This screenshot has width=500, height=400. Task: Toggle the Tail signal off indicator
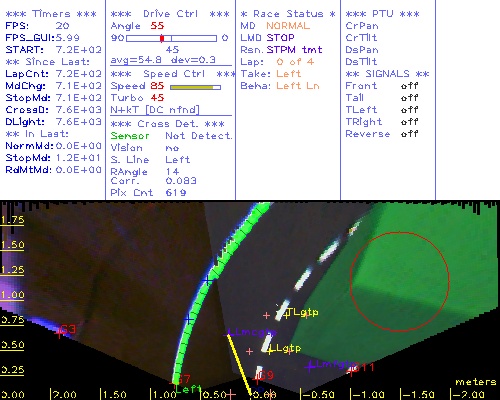pos(409,98)
